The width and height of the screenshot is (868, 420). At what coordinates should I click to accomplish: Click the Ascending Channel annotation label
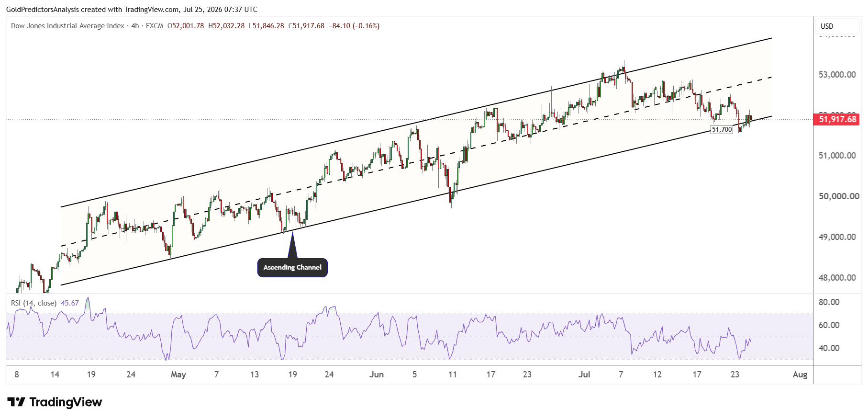point(292,267)
